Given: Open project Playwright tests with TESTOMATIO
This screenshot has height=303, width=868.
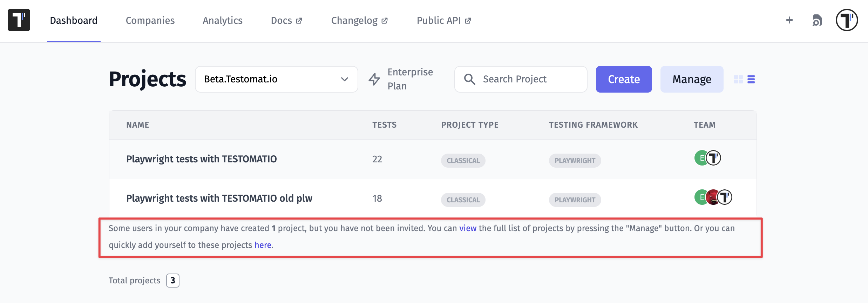Looking at the screenshot, I should tap(202, 159).
